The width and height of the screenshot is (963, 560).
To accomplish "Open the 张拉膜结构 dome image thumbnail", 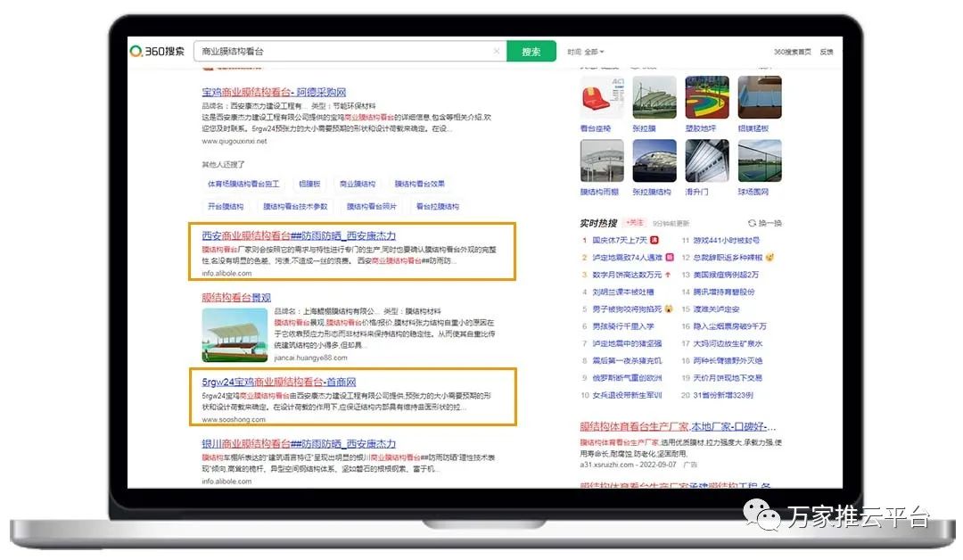I will (654, 161).
